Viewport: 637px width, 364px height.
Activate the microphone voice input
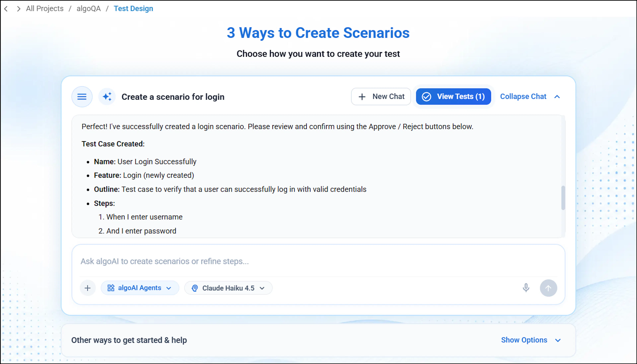coord(526,288)
